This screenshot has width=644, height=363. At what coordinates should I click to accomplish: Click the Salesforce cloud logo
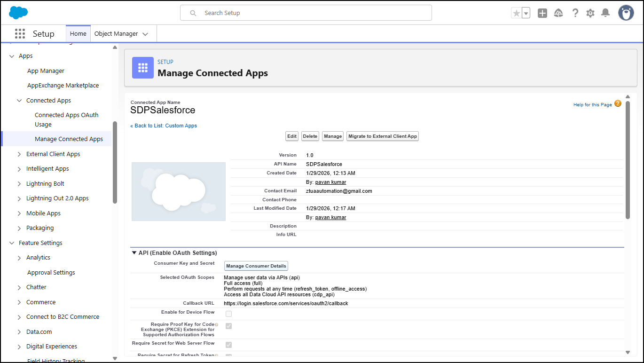18,13
